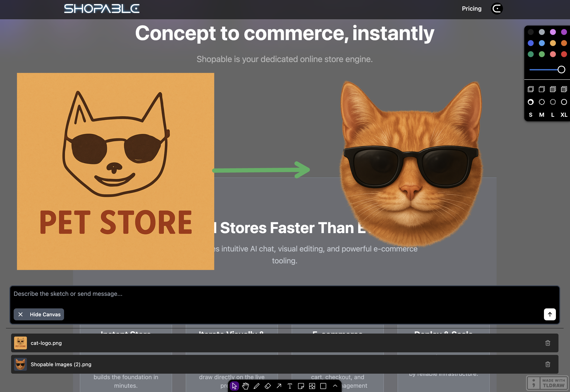
Task: Send message with up-arrow button
Action: 550,314
